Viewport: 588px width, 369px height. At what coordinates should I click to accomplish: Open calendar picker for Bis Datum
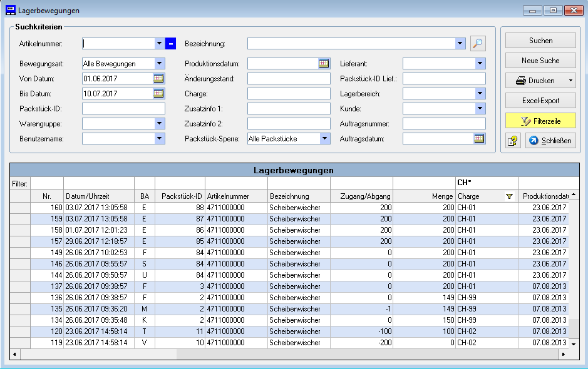[x=158, y=93]
